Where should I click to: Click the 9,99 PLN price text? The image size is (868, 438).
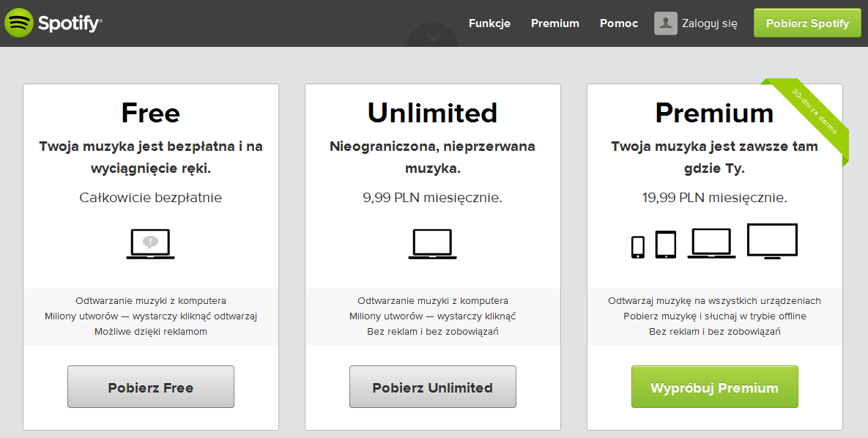[x=432, y=197]
